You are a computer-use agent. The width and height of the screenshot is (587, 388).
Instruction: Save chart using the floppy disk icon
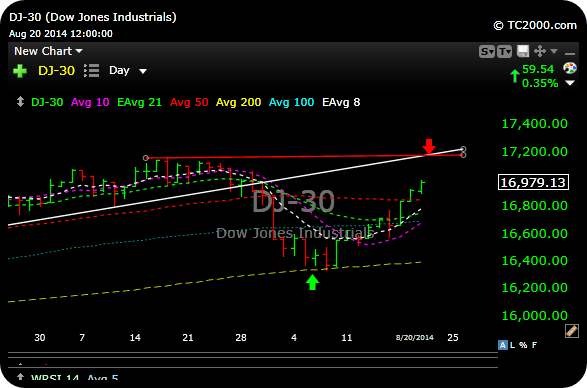coord(523,51)
